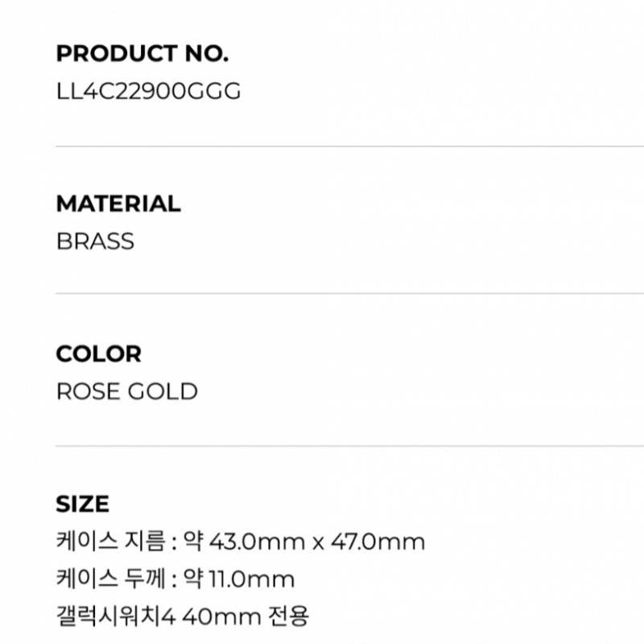Click the MATERIAL heading
This screenshot has height=644, width=644.
(x=118, y=204)
